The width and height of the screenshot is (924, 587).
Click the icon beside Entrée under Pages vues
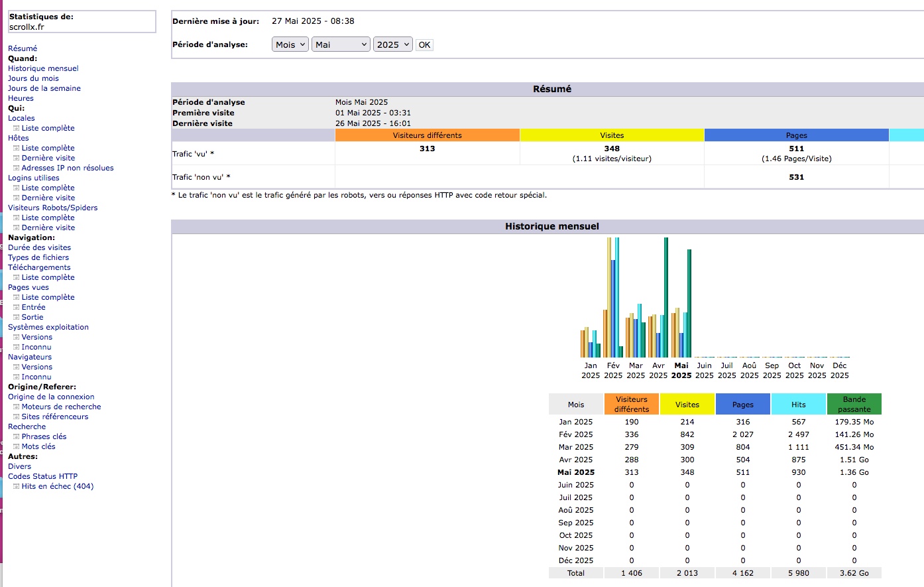pyautogui.click(x=16, y=308)
